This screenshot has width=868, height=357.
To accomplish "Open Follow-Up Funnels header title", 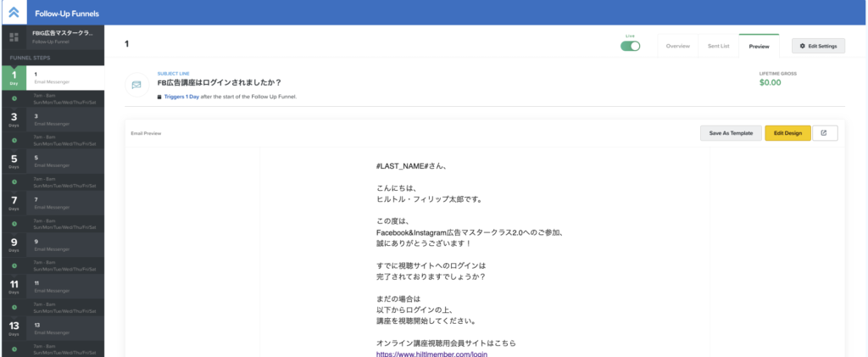I will (x=67, y=13).
